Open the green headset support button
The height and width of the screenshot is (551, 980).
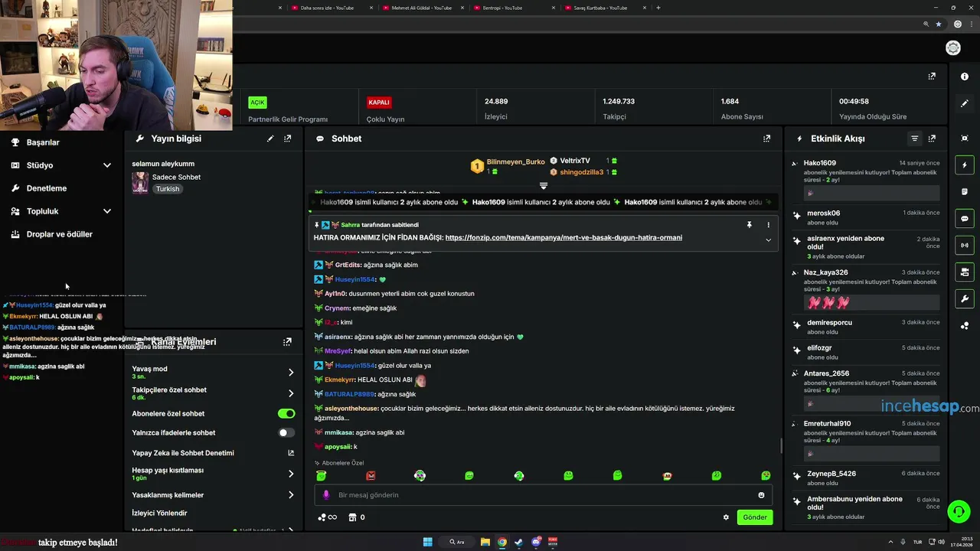pos(958,510)
